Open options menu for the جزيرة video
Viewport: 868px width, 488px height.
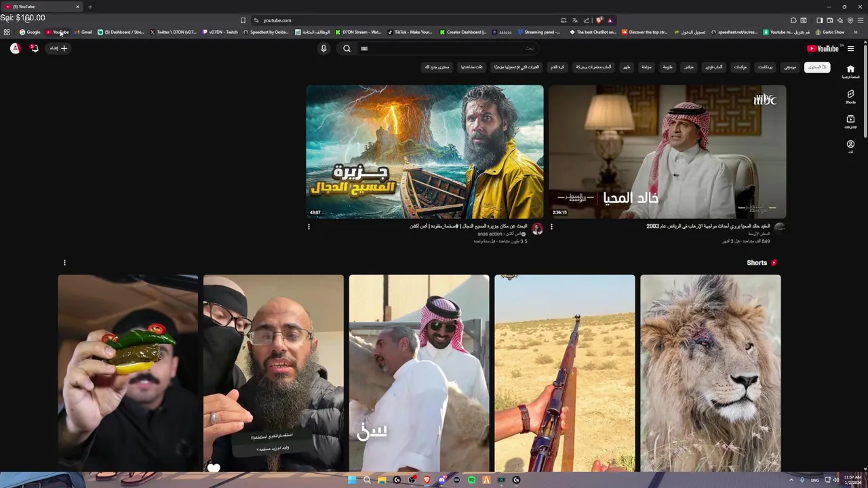pos(309,227)
